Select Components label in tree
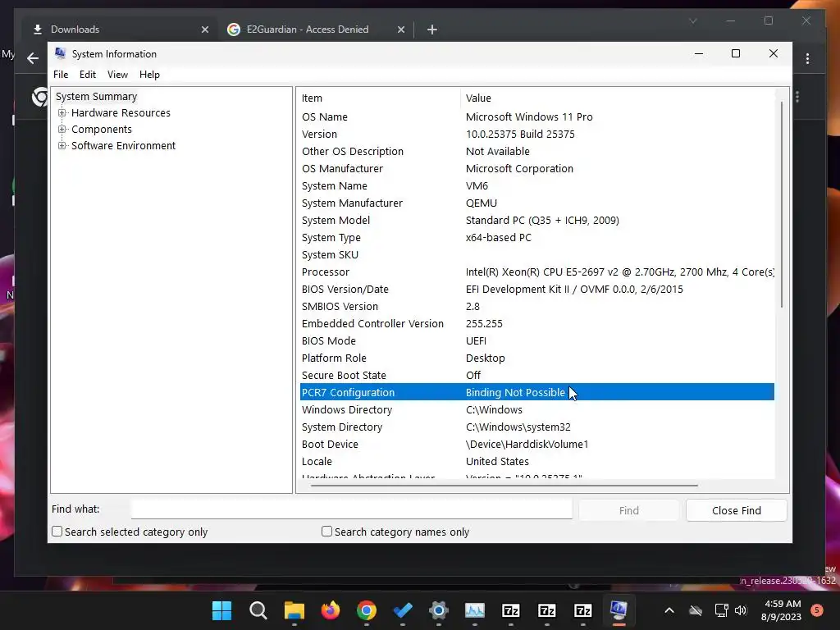The height and width of the screenshot is (630, 840). [x=101, y=129]
